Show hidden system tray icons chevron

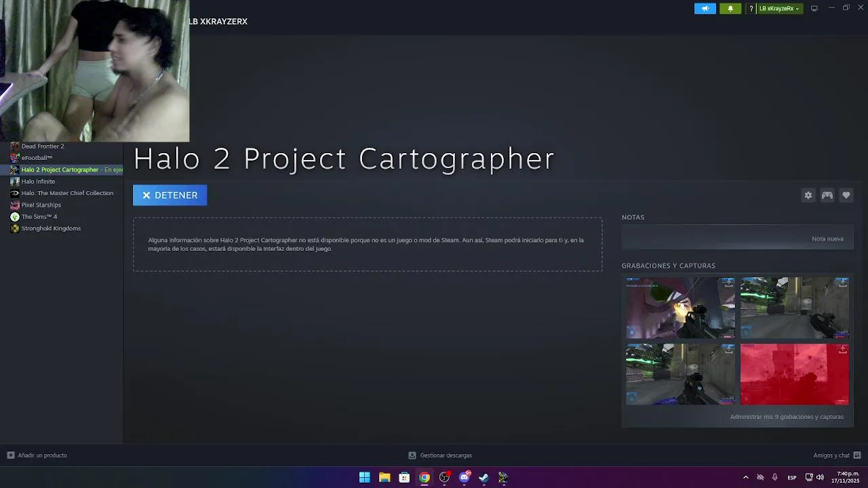pos(745,477)
